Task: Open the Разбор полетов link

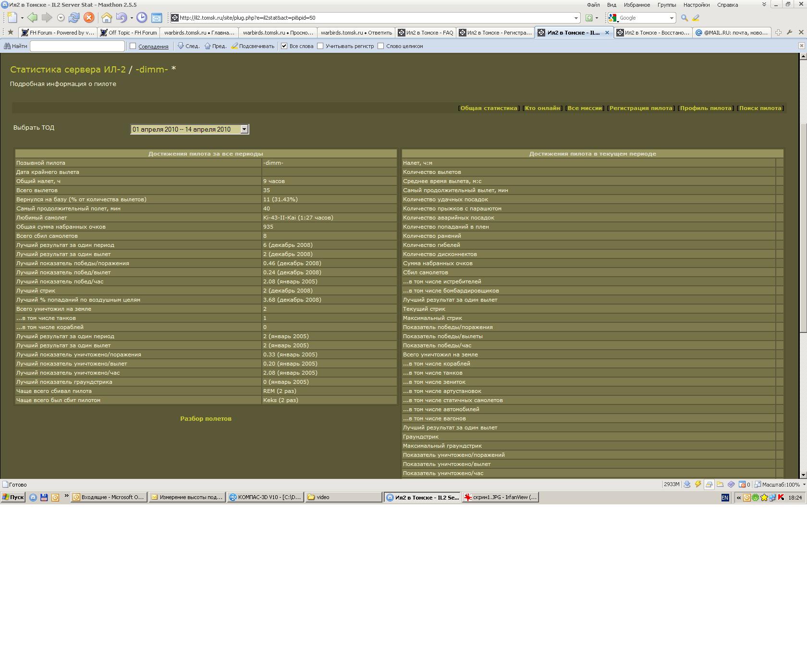Action: click(206, 419)
